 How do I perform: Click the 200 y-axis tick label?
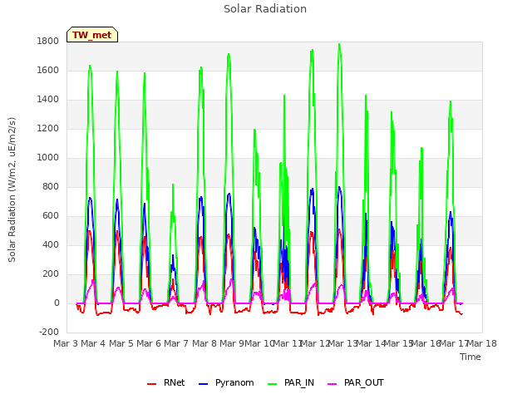tap(51, 273)
